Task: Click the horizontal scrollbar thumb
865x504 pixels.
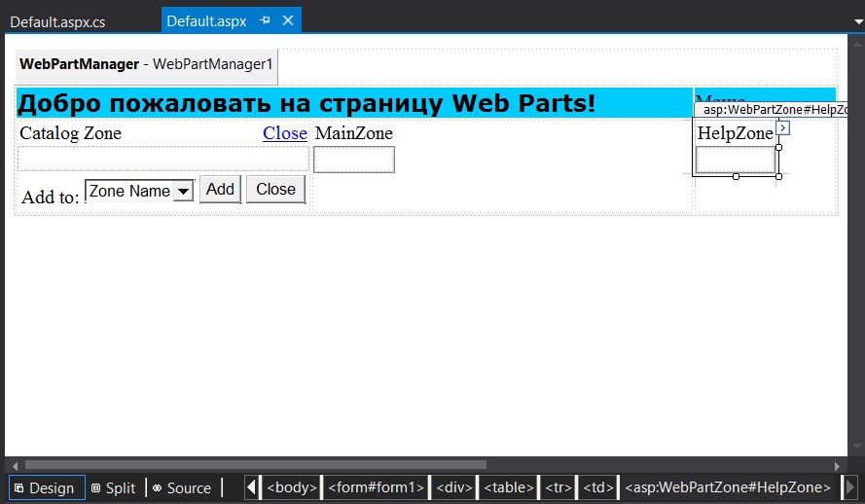Action: point(256,465)
